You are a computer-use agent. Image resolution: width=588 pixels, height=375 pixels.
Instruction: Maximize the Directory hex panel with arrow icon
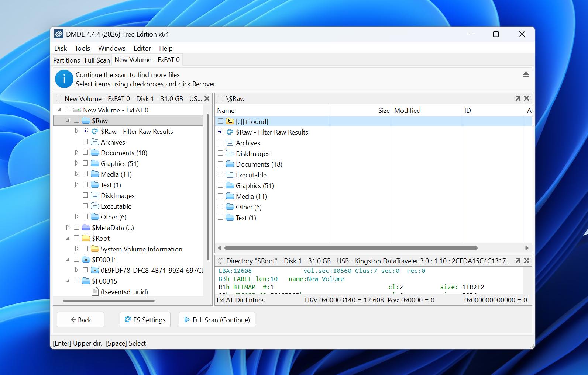coord(518,261)
